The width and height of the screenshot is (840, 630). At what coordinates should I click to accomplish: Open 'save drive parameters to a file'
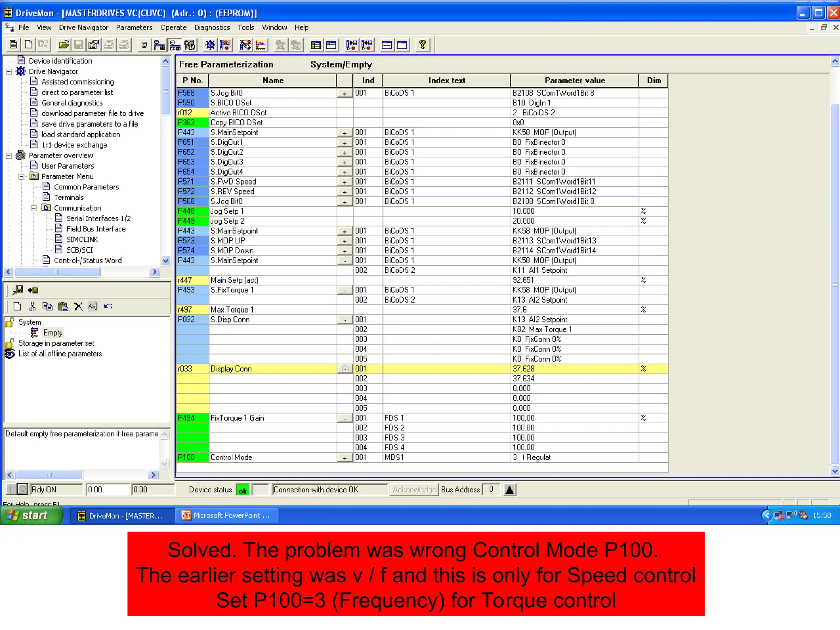click(x=89, y=124)
